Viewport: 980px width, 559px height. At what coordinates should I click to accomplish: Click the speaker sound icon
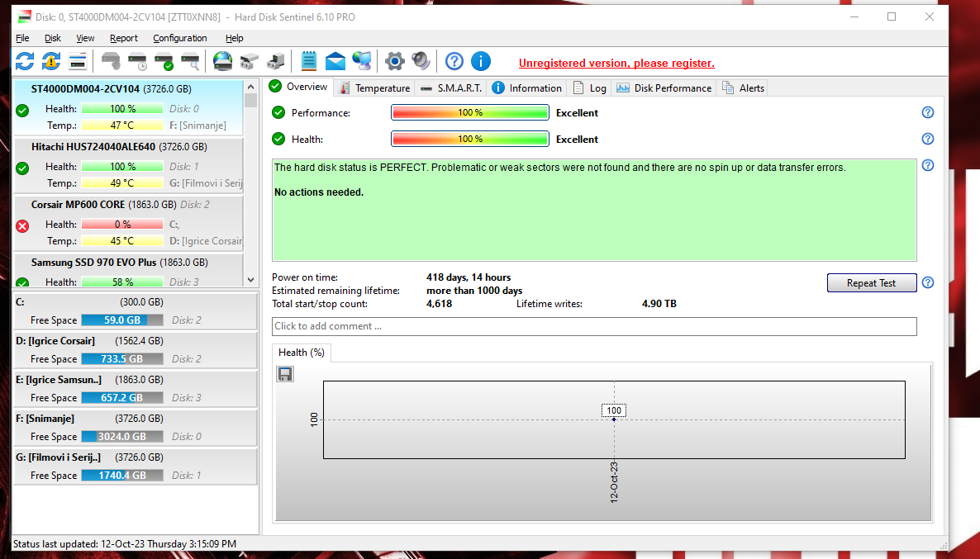tap(421, 61)
